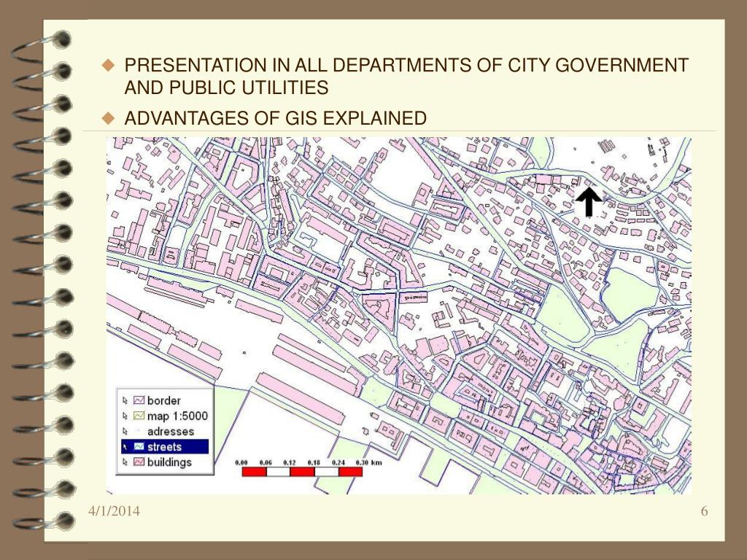Screen dimensions: 747x560
Task: Select the map 1:5000 layer name
Action: (178, 416)
